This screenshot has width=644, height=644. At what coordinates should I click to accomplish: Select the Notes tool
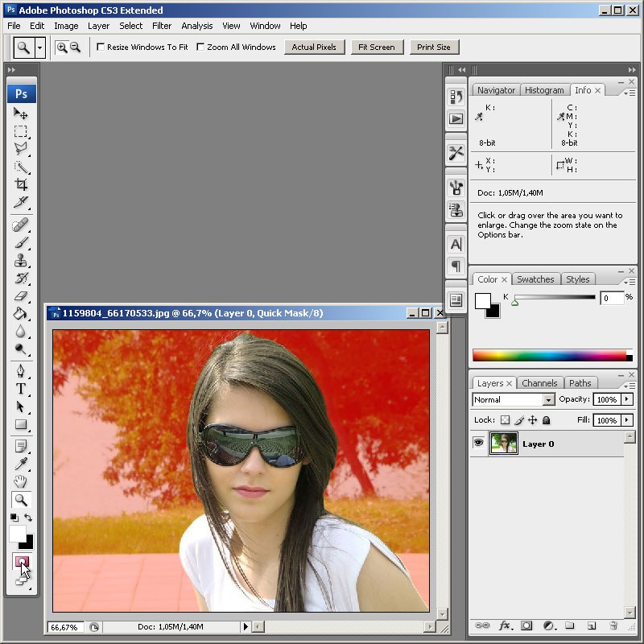pyautogui.click(x=21, y=446)
